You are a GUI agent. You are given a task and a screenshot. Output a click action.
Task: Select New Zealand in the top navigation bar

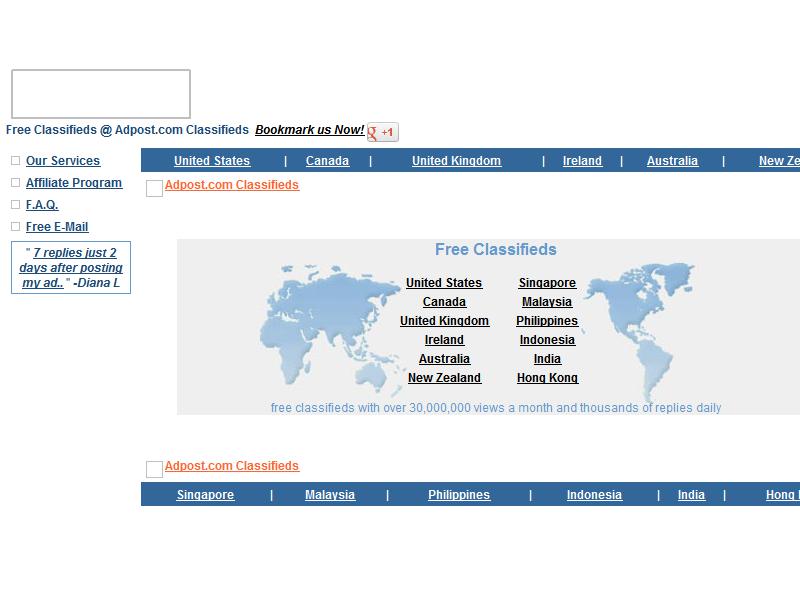[x=779, y=161]
